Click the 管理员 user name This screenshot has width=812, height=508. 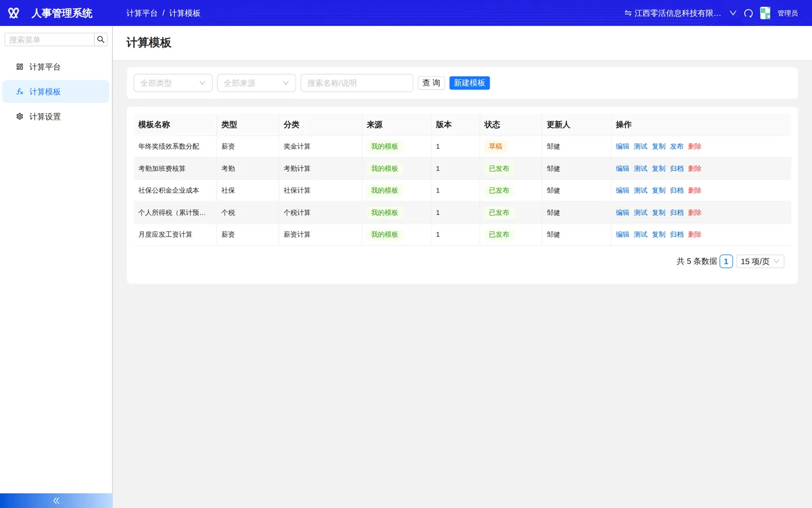(788, 13)
